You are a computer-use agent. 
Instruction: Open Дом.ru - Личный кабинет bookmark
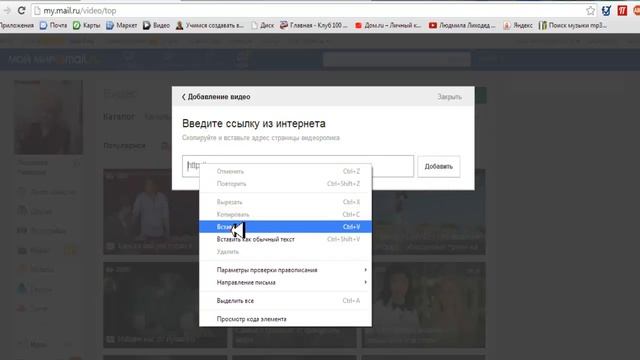[388, 25]
